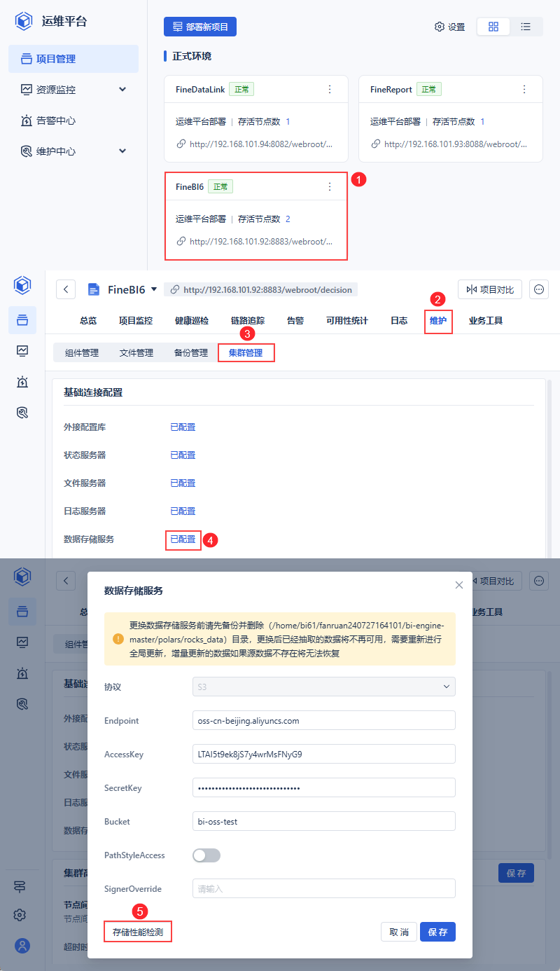Click the 部署新项目 button
Viewport: 560px width, 971px height.
click(200, 27)
